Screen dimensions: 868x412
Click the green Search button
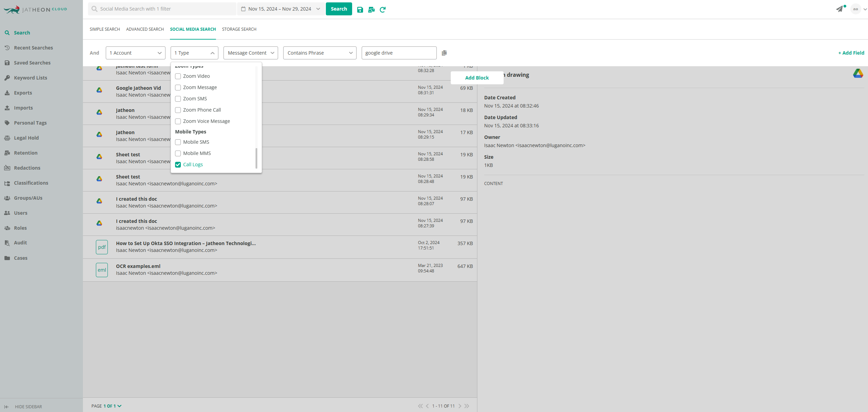click(339, 9)
